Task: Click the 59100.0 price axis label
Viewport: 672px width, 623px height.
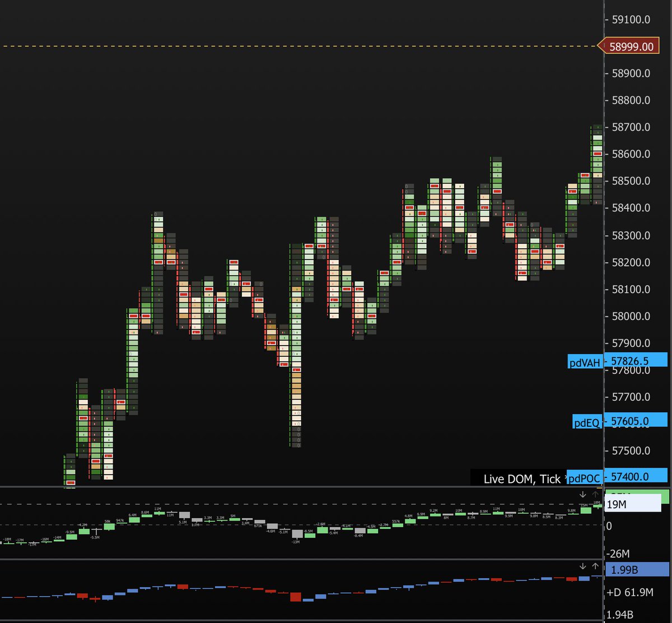Action: point(631,20)
